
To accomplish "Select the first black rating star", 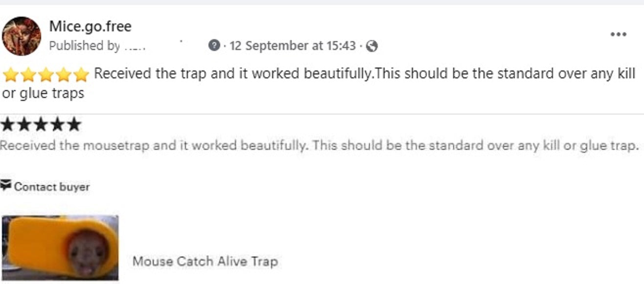I will [x=7, y=124].
